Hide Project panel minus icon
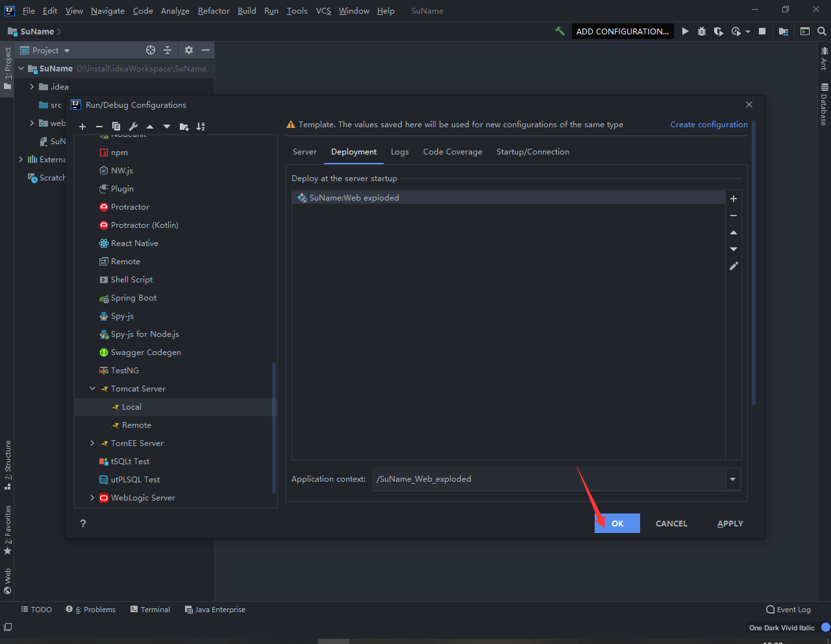 click(206, 50)
